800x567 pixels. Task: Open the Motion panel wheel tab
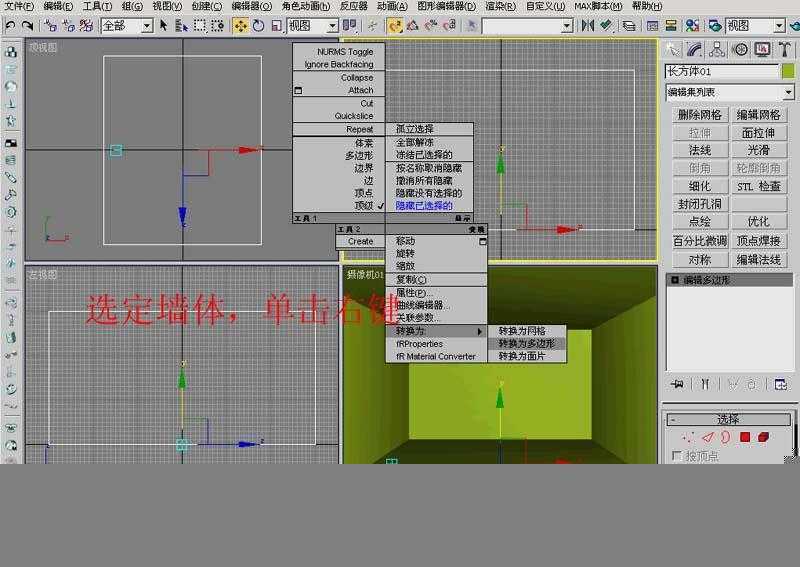coord(740,50)
